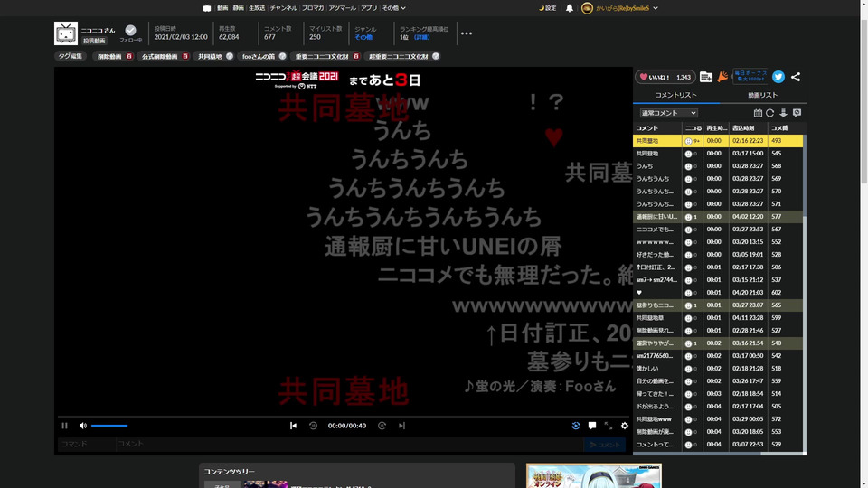Click nicoru smiley on comment row 577
Image resolution: width=868 pixels, height=488 pixels.
(x=688, y=217)
